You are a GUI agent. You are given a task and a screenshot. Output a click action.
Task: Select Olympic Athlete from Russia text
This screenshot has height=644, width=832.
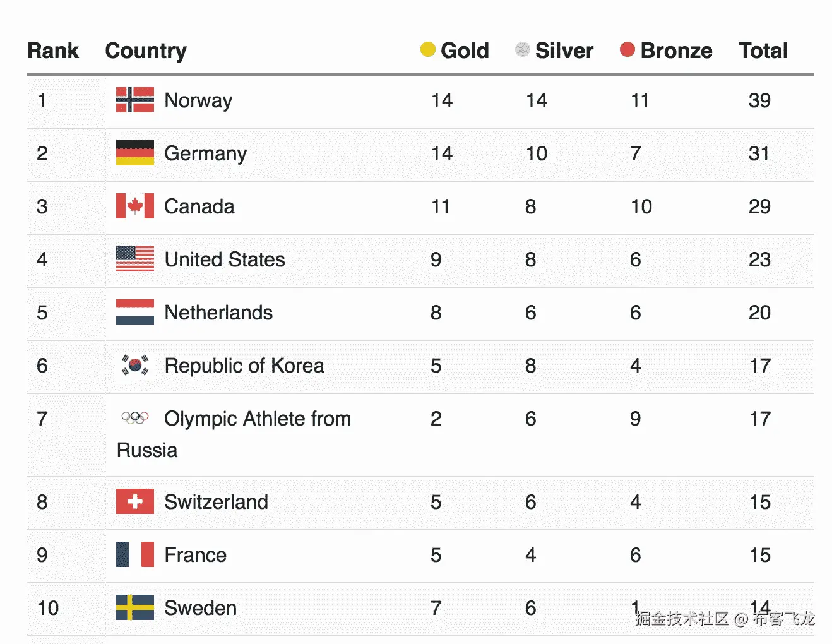pyautogui.click(x=257, y=419)
